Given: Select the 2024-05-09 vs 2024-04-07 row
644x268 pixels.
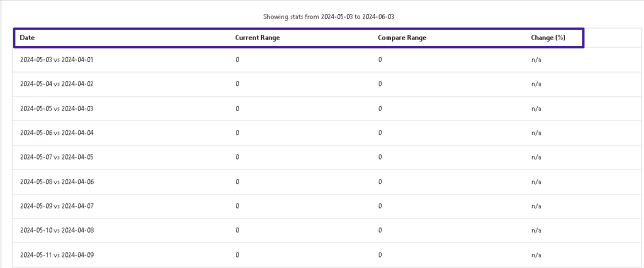Looking at the screenshot, I should coord(328,206).
